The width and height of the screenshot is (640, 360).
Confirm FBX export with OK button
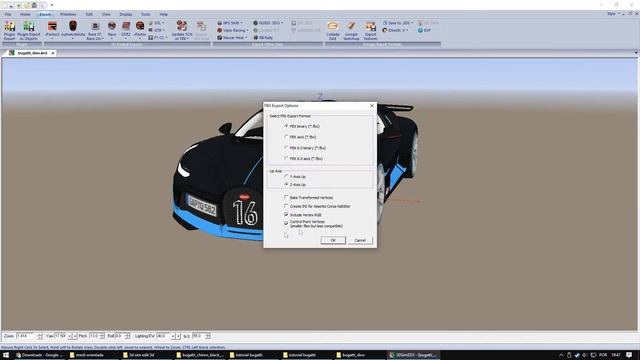tap(333, 240)
